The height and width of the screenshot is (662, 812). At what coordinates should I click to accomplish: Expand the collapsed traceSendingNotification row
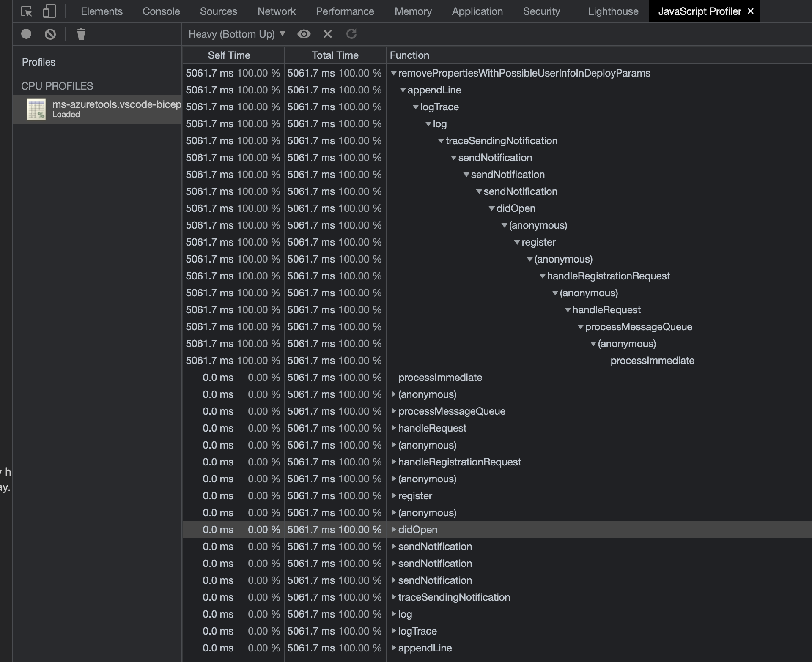(x=394, y=597)
